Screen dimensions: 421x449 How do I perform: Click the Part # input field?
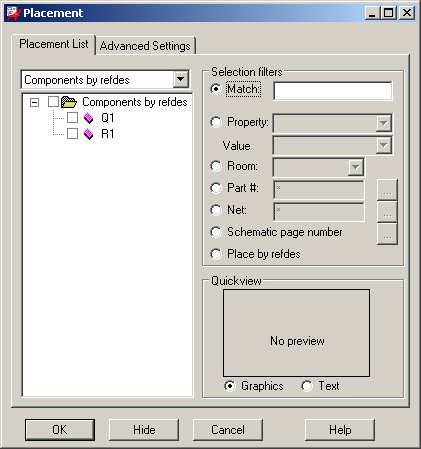click(319, 190)
